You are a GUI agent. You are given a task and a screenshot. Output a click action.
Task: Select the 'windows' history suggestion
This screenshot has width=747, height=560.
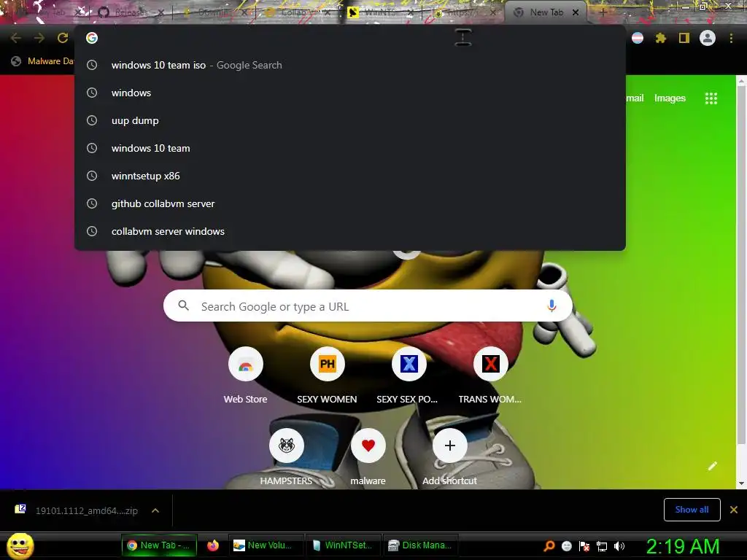(x=350, y=93)
